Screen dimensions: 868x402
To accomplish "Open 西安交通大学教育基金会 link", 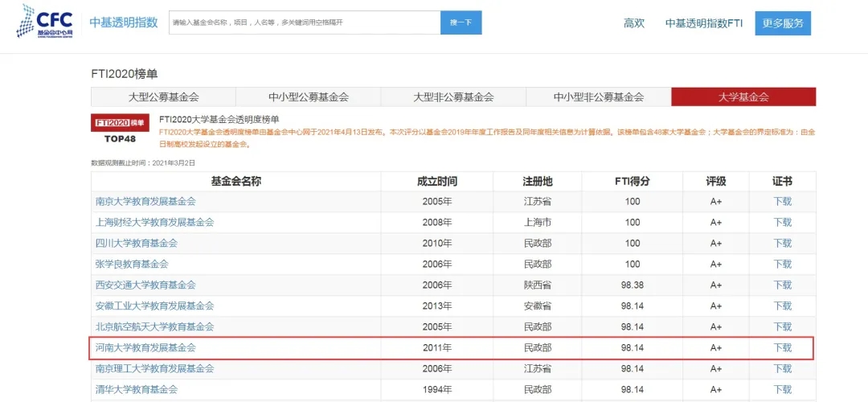I will (x=145, y=285).
